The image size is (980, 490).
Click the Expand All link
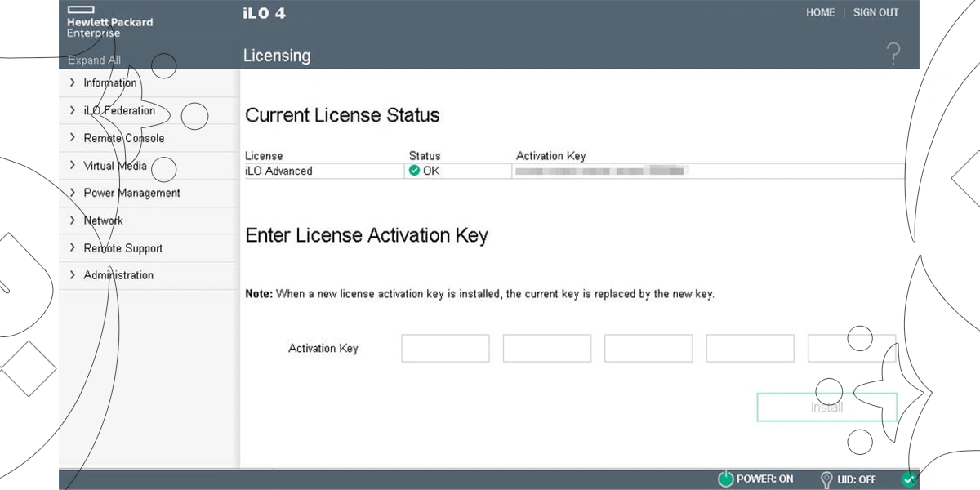tap(94, 60)
